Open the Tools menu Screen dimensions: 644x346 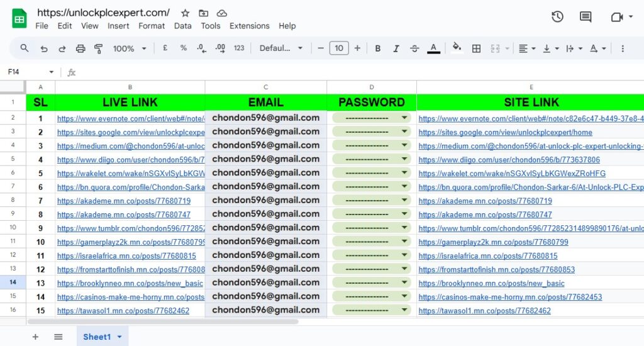point(210,26)
